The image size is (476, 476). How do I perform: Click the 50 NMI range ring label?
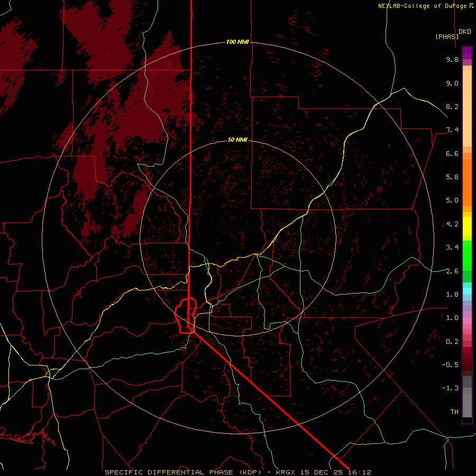(237, 140)
